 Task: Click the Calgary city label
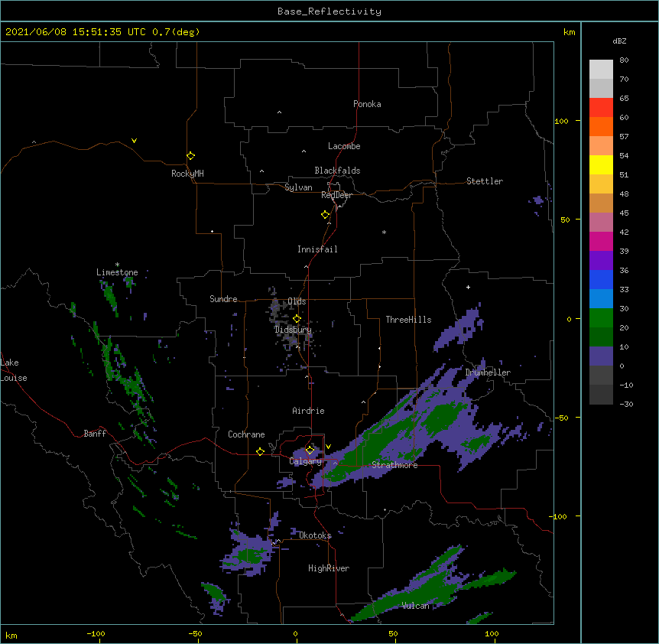tap(306, 461)
